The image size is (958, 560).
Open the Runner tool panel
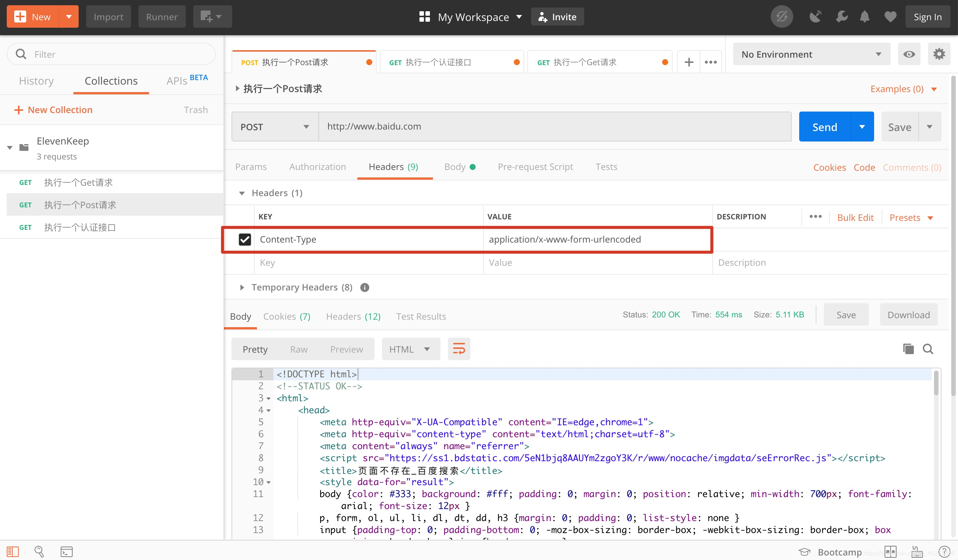click(162, 17)
